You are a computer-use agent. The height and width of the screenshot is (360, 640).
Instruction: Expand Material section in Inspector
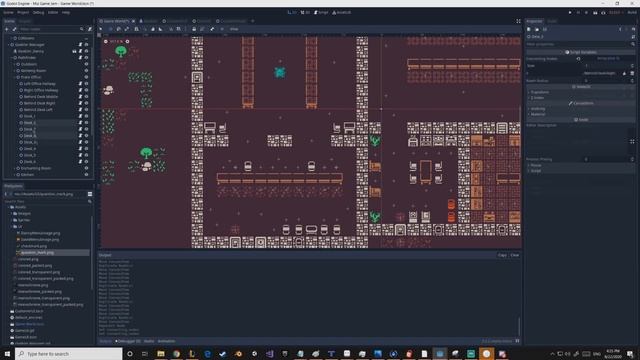click(580, 114)
